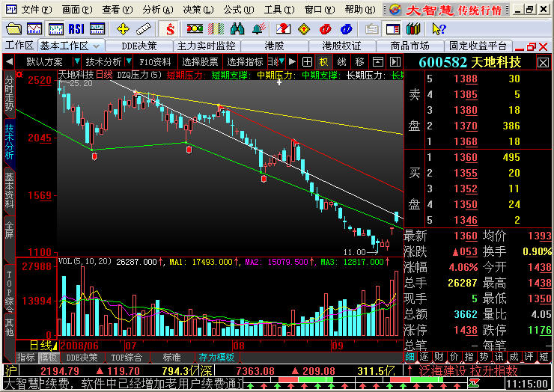The width and height of the screenshot is (554, 392).
Task: Open the binoculars search icon
Action: pos(237,28)
